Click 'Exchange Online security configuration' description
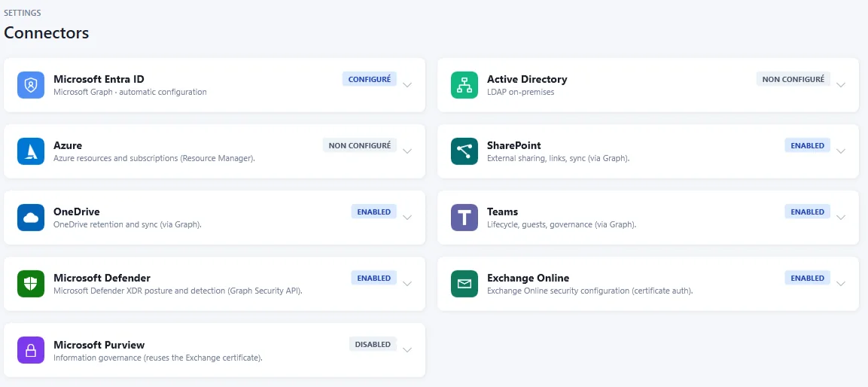This screenshot has height=387, width=868. [x=589, y=291]
